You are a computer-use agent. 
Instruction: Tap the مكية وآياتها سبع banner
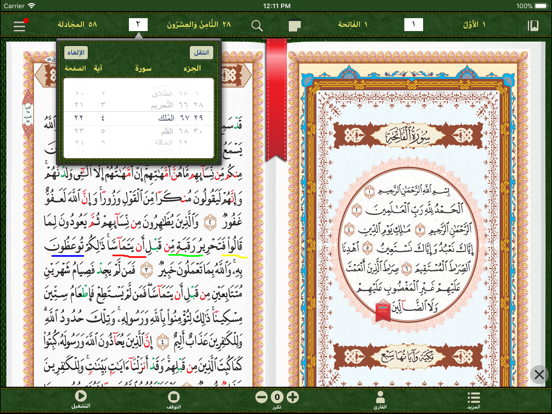point(408,356)
